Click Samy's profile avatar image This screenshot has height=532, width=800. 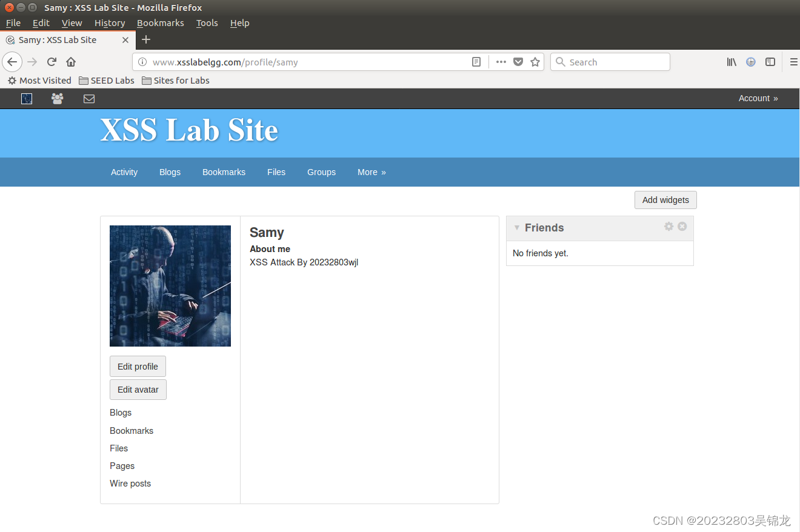click(x=170, y=286)
